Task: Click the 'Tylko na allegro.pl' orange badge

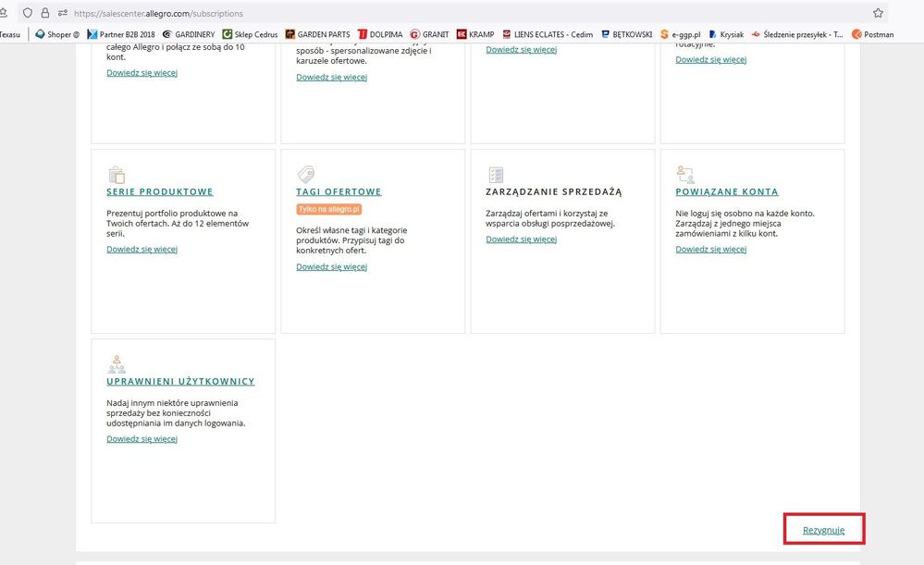Action: tap(328, 210)
